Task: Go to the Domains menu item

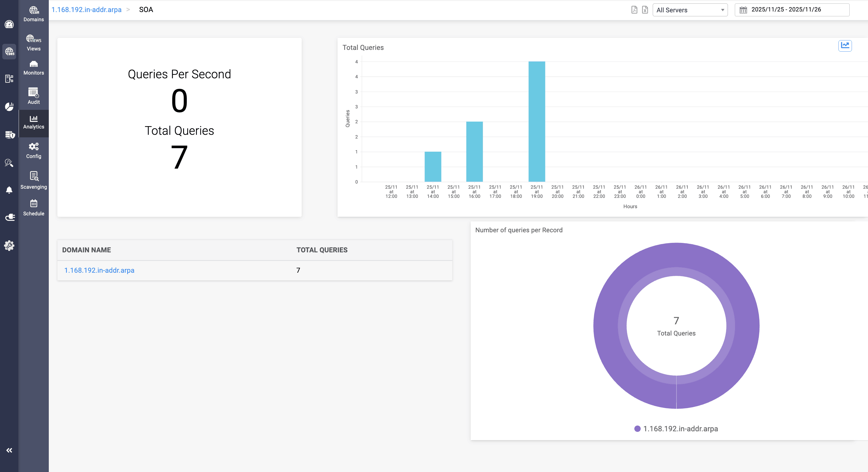Action: [34, 14]
